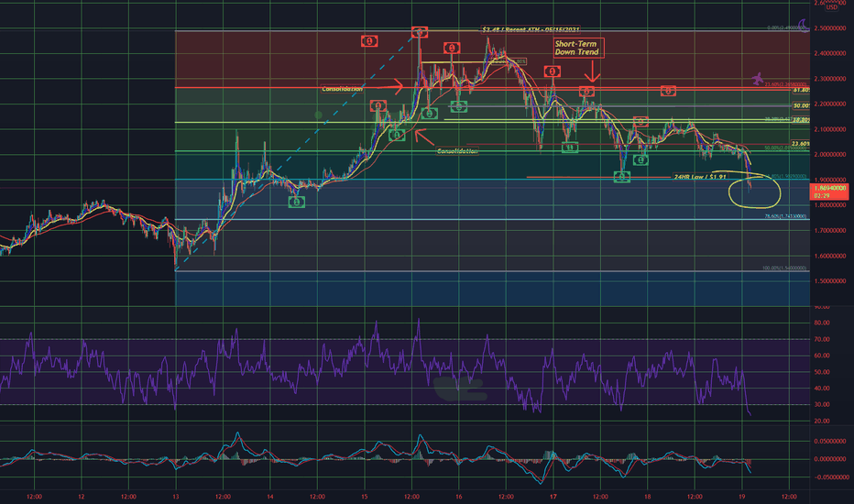The height and width of the screenshot is (504, 854).
Task: Click the date label 15 on the time axis
Action: [x=365, y=497]
